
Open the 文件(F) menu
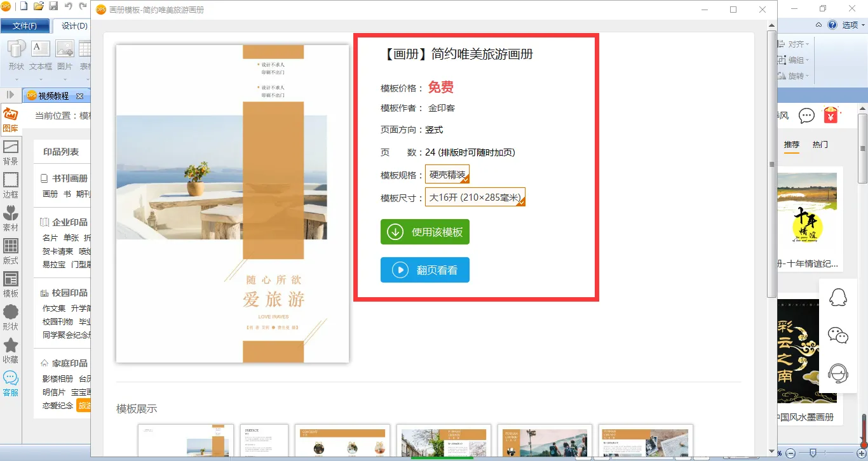tap(25, 26)
